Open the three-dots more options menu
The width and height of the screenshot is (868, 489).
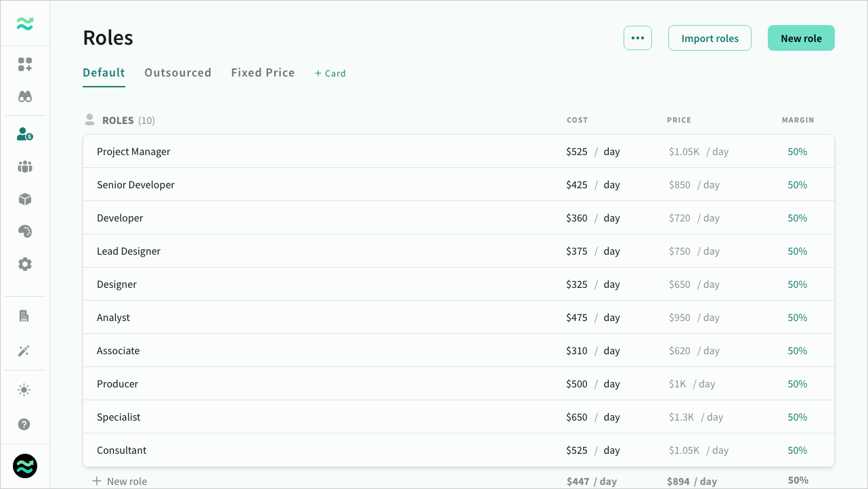pos(637,38)
